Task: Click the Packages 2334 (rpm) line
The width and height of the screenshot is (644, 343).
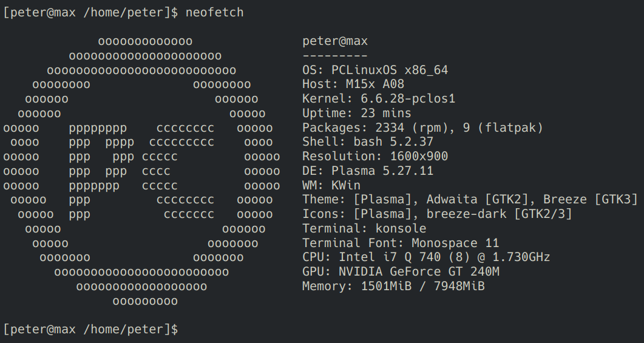Action: 422,127
